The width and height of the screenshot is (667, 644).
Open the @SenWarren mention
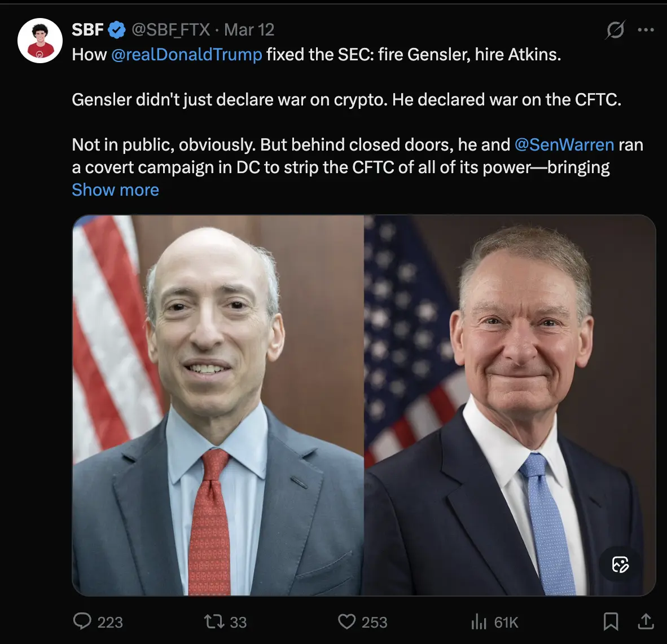click(564, 145)
